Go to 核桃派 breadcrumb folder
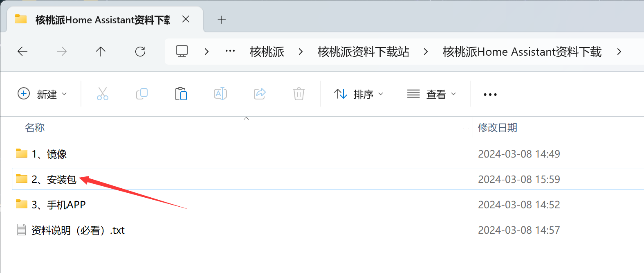 (x=267, y=52)
